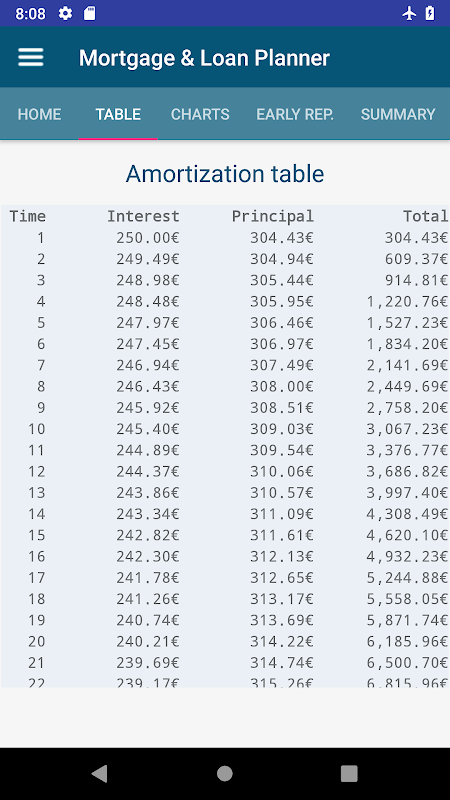Select the TABLE tab
The width and height of the screenshot is (450, 800).
(118, 114)
